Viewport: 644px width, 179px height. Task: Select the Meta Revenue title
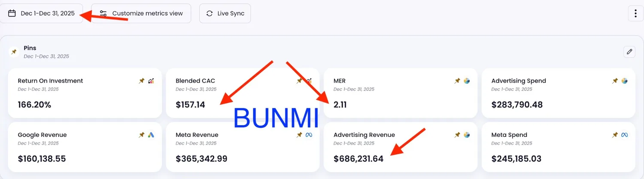click(x=197, y=135)
